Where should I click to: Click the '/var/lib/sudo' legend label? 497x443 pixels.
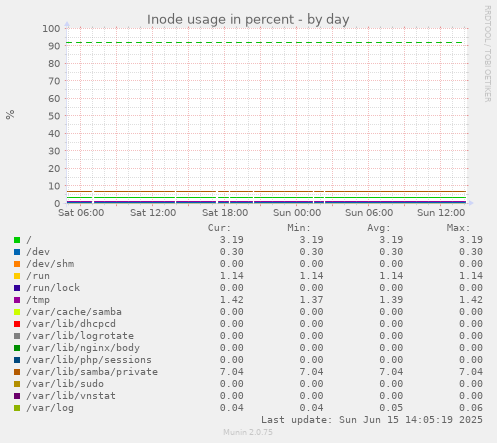coord(65,384)
